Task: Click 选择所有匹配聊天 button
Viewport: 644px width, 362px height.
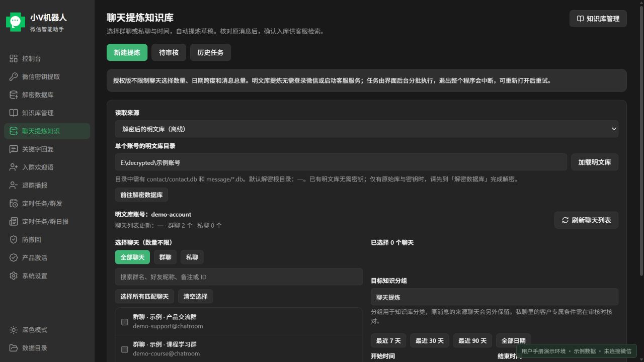Action: pos(144,296)
